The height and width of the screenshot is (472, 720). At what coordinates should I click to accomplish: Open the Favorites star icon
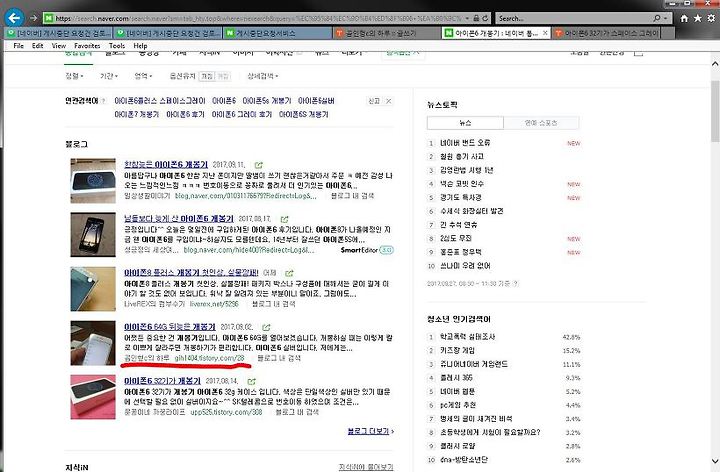(698, 18)
